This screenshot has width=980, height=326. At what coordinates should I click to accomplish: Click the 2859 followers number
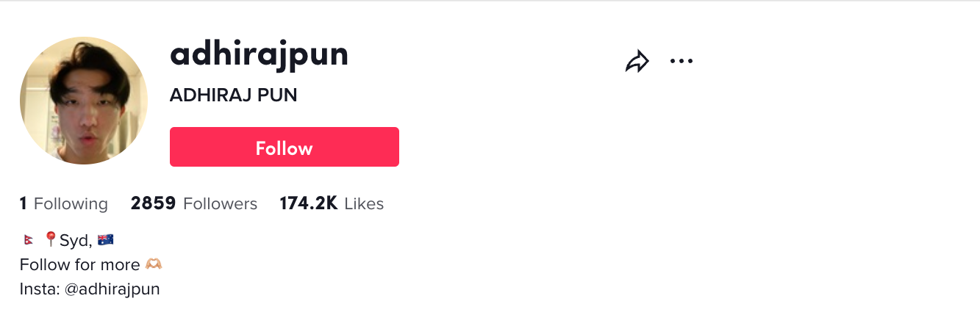point(153,203)
